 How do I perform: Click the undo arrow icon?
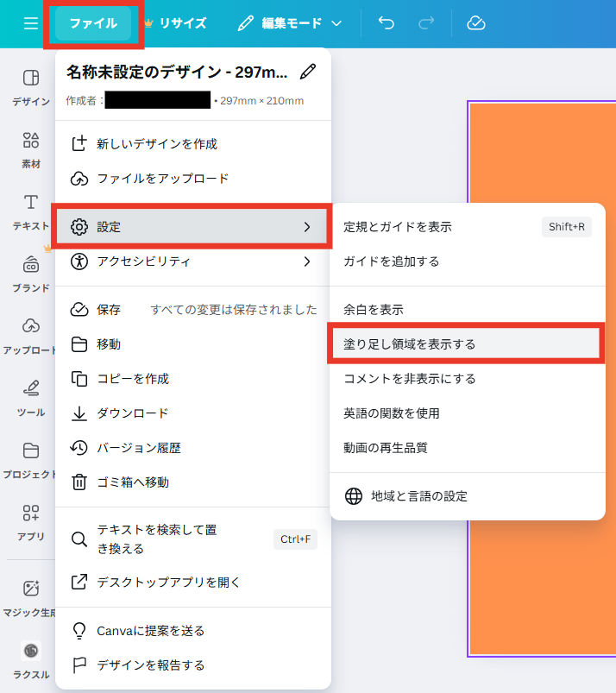(x=386, y=23)
